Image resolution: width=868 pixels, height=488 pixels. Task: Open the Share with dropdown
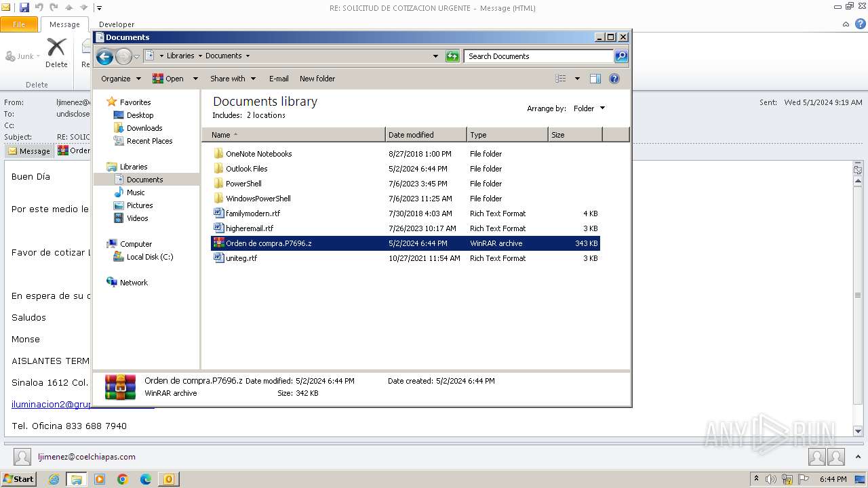(233, 79)
